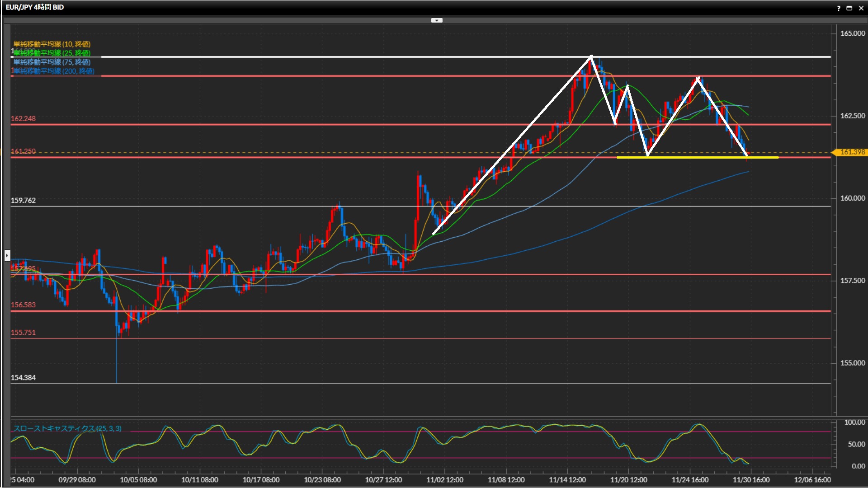Click the current price tag 161.398
This screenshot has width=868, height=488.
pos(852,152)
